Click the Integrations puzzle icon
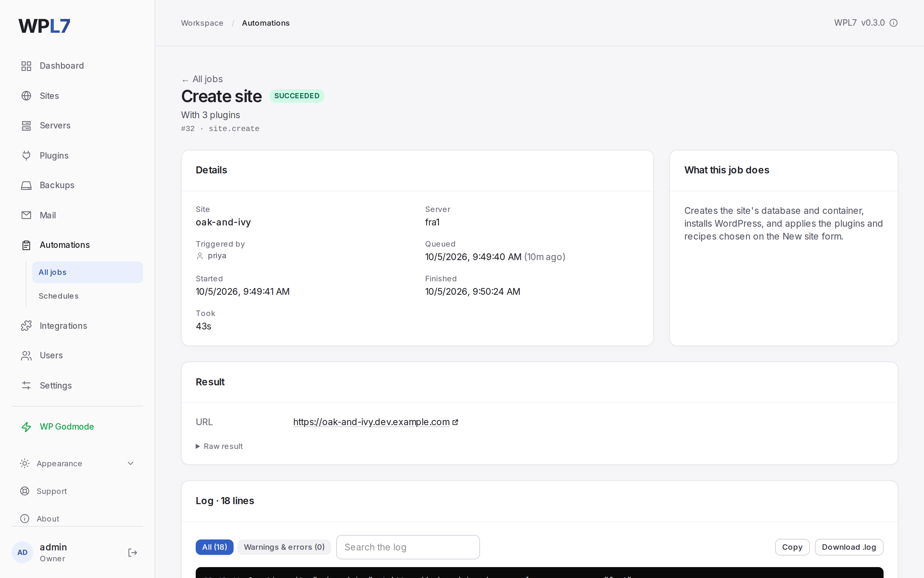Image resolution: width=924 pixels, height=578 pixels. click(26, 326)
